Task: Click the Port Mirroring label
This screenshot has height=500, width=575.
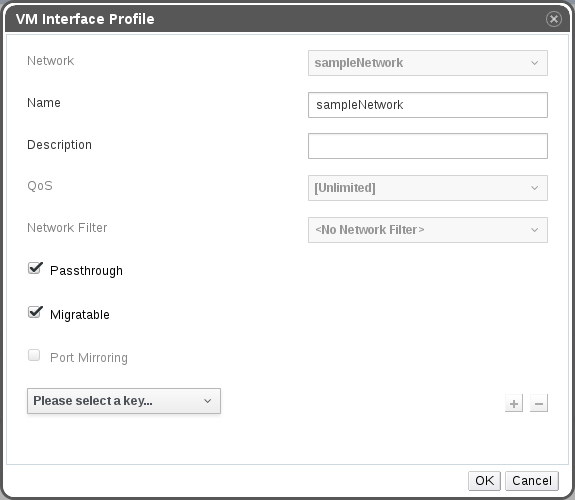Action: (89, 357)
